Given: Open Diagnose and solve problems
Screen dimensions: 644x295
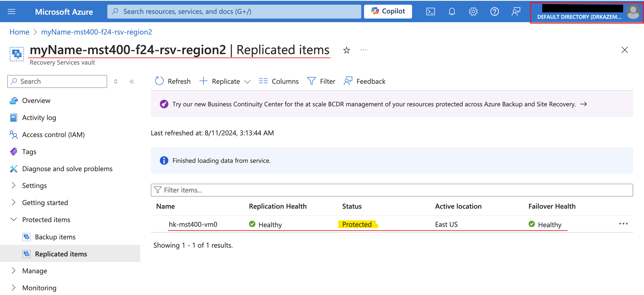Looking at the screenshot, I should coord(67,169).
